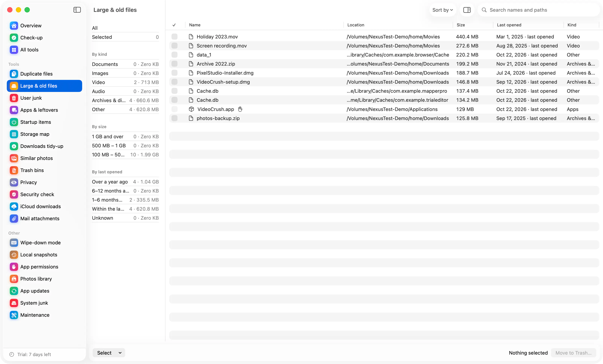This screenshot has height=364, width=603.
Task: Check the photos-backup.zip checkbox
Action: pyautogui.click(x=174, y=118)
